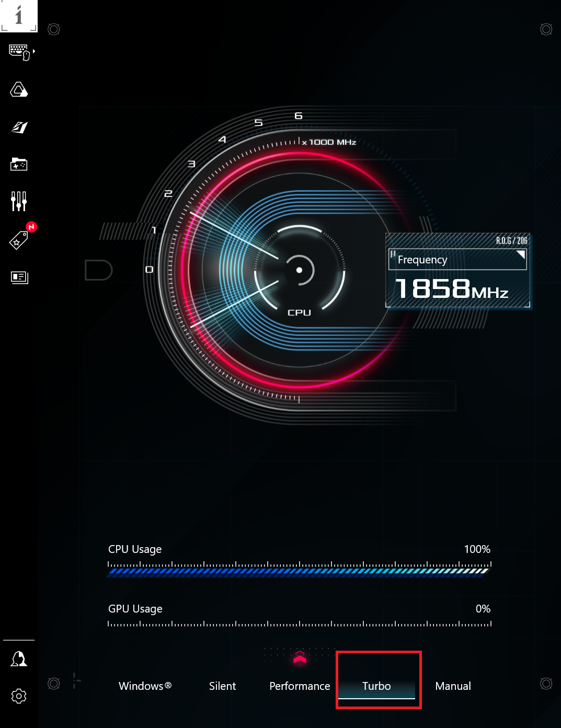Open Featured deals tag icon

coord(19,240)
